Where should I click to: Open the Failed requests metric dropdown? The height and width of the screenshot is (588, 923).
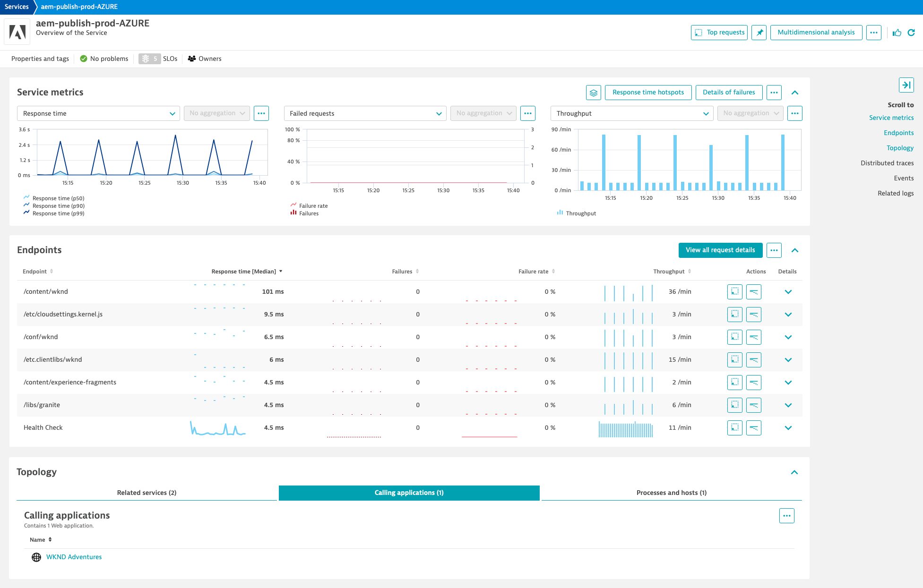coord(364,113)
